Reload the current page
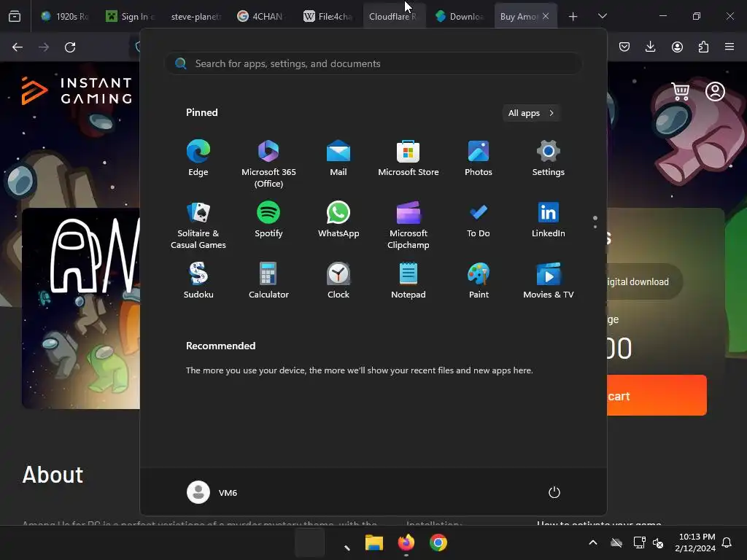This screenshot has width=747, height=560. point(70,47)
